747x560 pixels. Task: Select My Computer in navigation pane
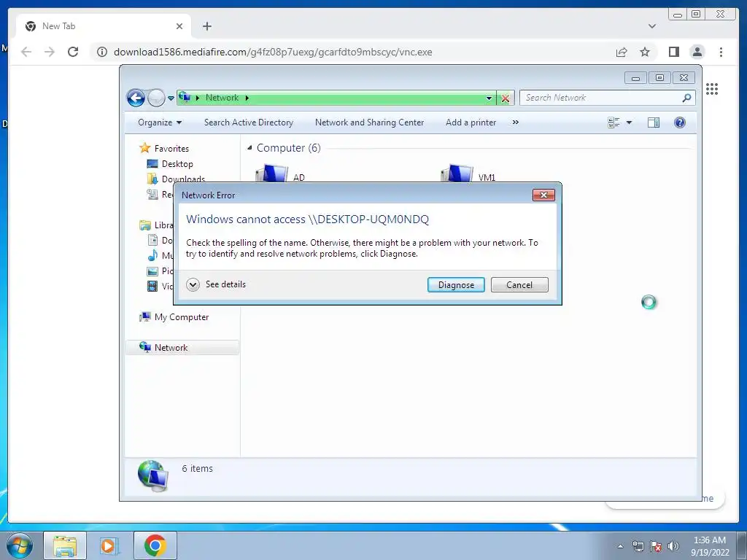[174, 317]
